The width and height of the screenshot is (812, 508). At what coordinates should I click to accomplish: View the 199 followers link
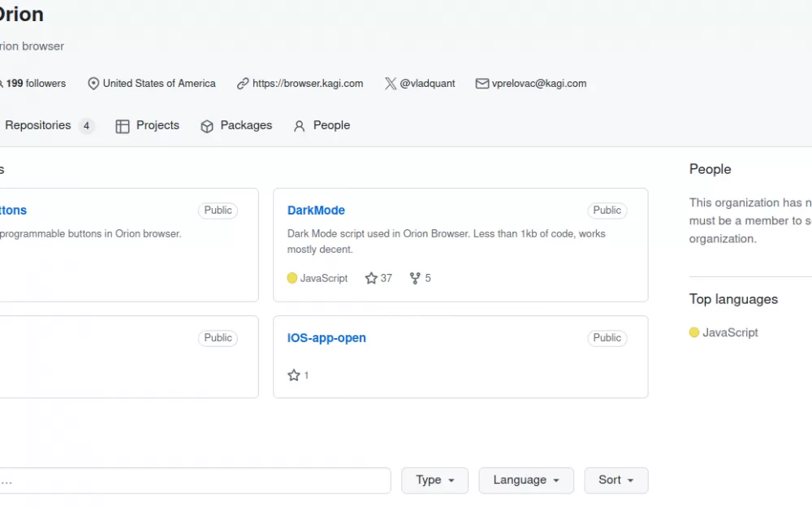click(x=33, y=84)
